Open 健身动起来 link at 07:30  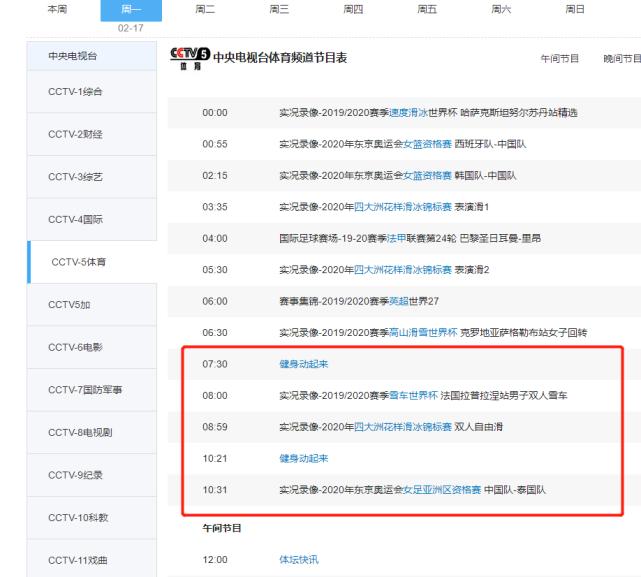click(x=304, y=364)
